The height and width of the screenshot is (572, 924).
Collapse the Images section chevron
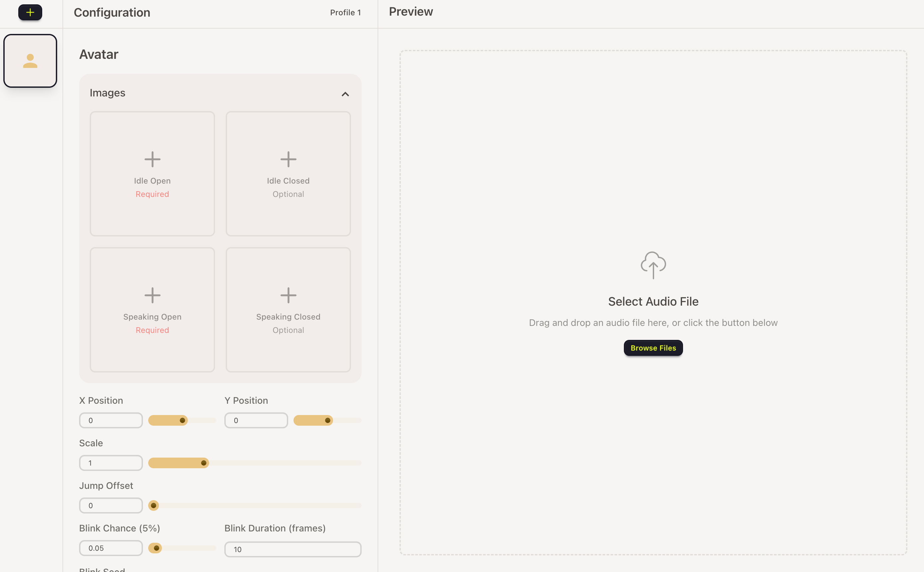click(345, 94)
